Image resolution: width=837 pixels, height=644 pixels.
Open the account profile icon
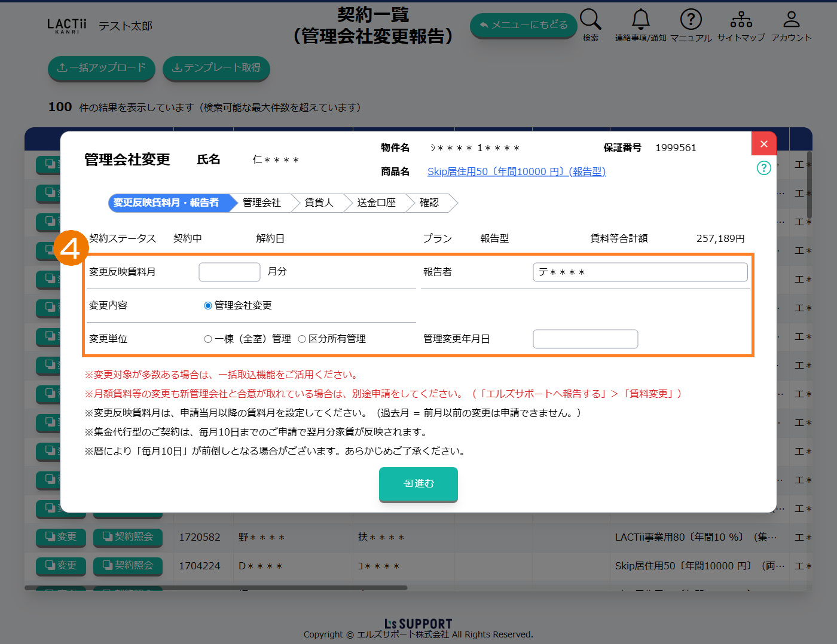point(791,20)
